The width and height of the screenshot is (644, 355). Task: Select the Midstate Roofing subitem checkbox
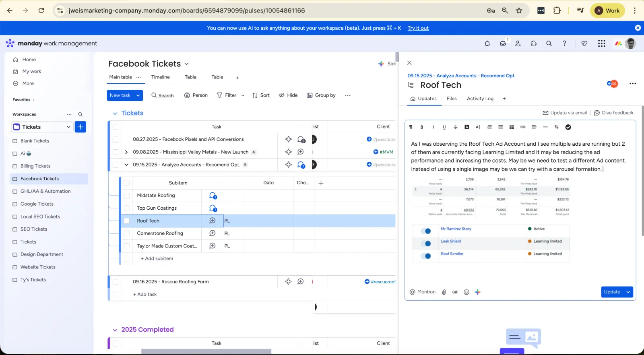tap(126, 196)
